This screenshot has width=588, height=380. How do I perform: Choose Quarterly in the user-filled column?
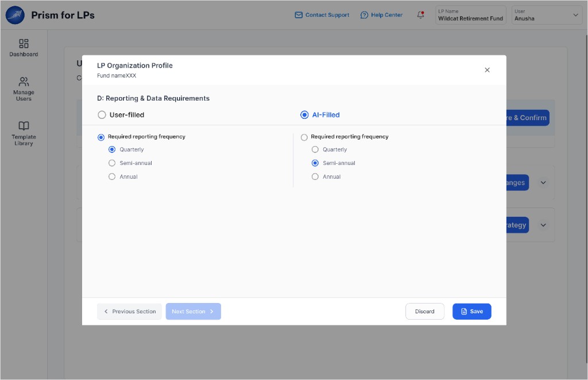(112, 149)
